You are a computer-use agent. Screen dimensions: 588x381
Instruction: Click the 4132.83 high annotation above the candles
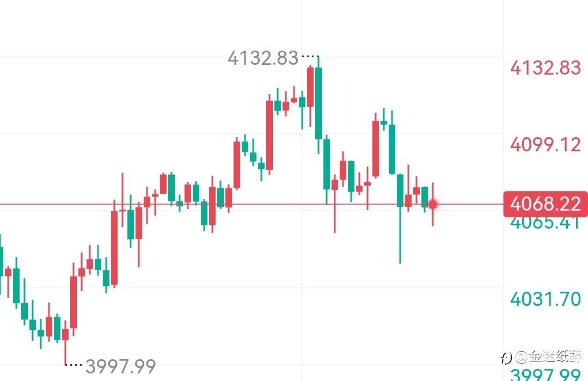click(x=263, y=58)
